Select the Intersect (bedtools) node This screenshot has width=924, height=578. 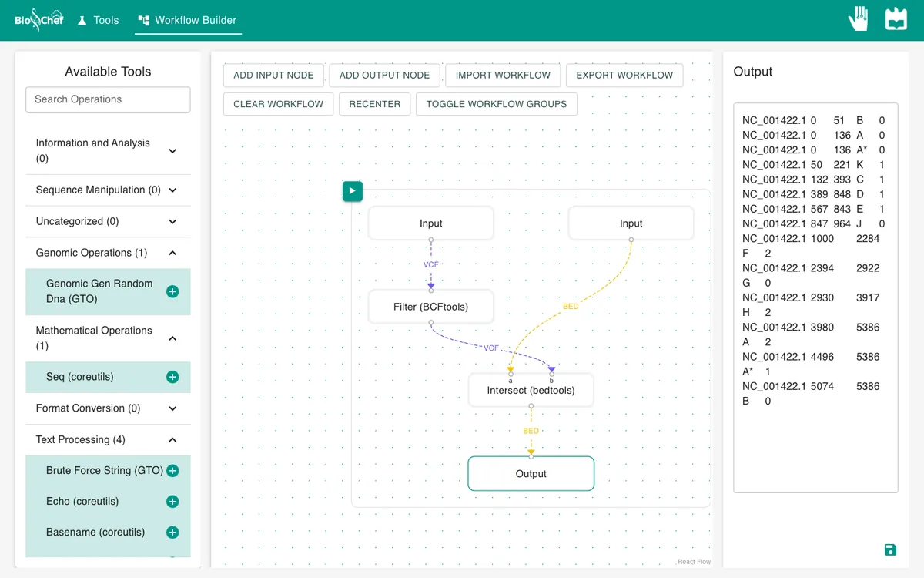[x=531, y=390]
